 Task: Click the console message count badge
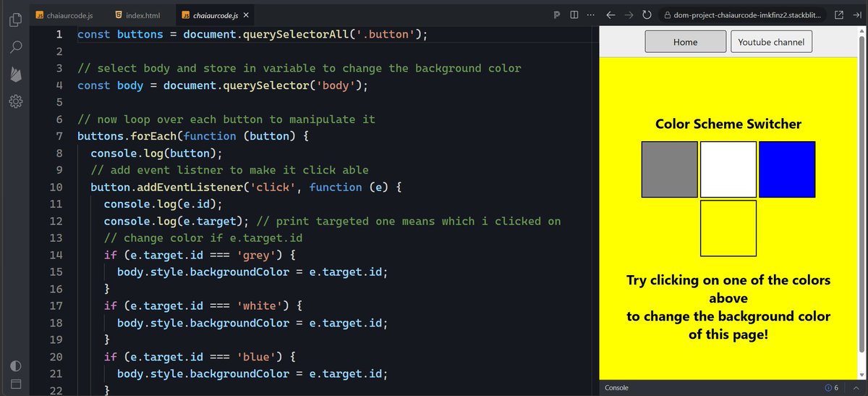[x=830, y=387]
